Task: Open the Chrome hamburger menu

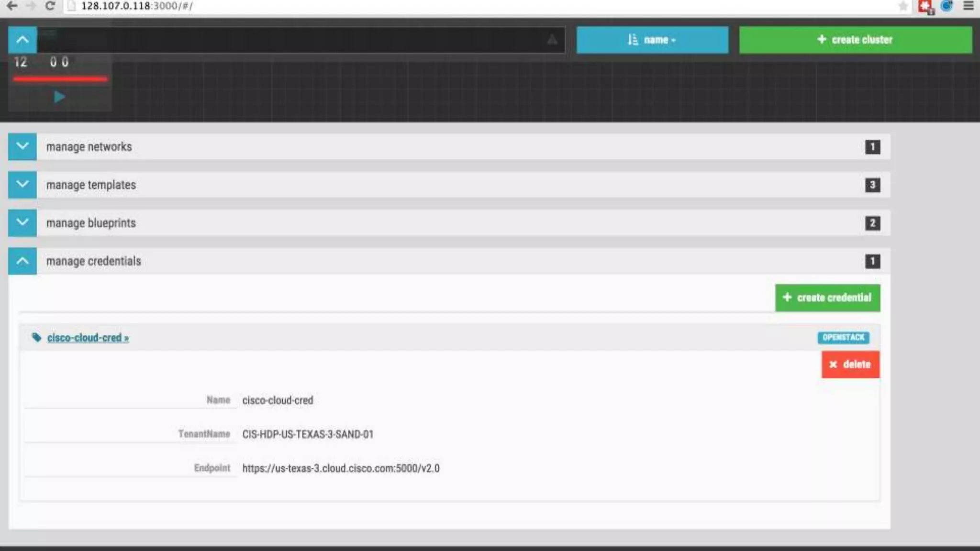Action: coord(968,6)
